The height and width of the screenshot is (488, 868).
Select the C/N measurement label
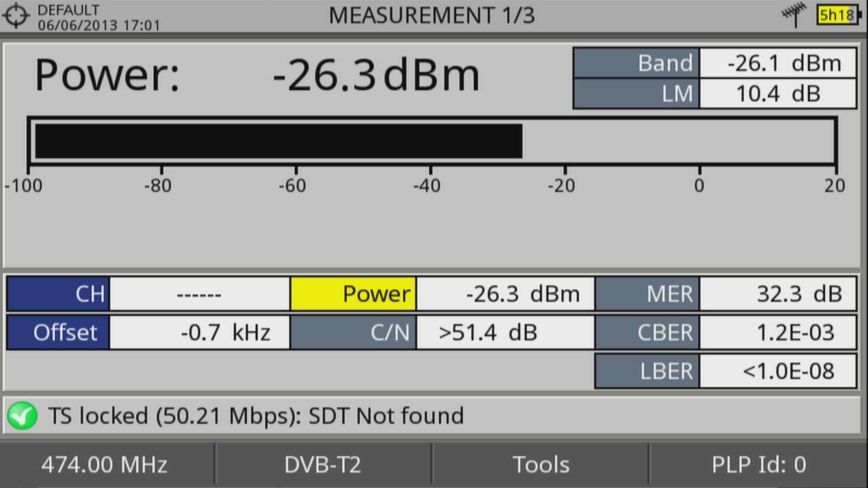click(x=353, y=333)
